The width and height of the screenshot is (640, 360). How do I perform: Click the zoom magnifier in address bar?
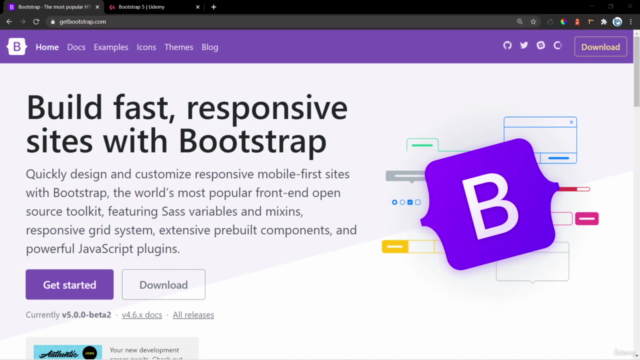(520, 22)
